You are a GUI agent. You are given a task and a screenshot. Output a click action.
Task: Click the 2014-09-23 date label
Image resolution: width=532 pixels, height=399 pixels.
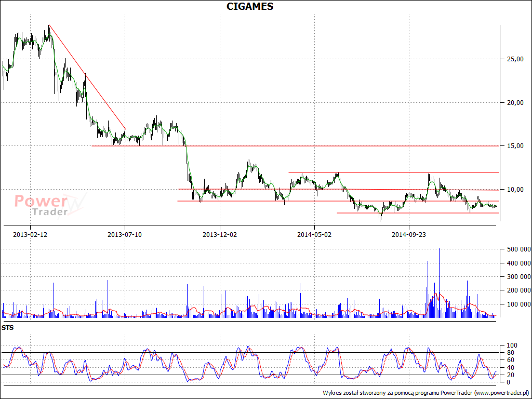point(409,234)
